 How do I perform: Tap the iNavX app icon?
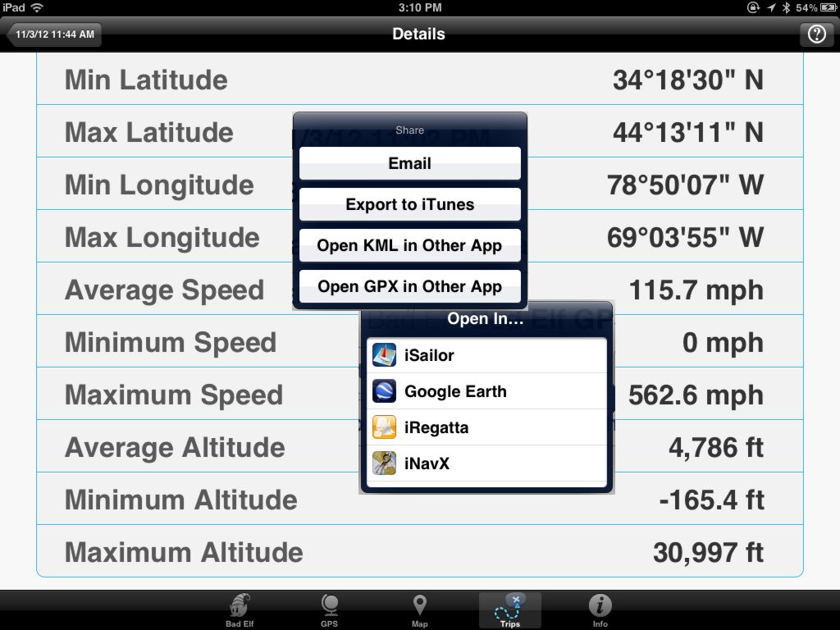[x=384, y=463]
